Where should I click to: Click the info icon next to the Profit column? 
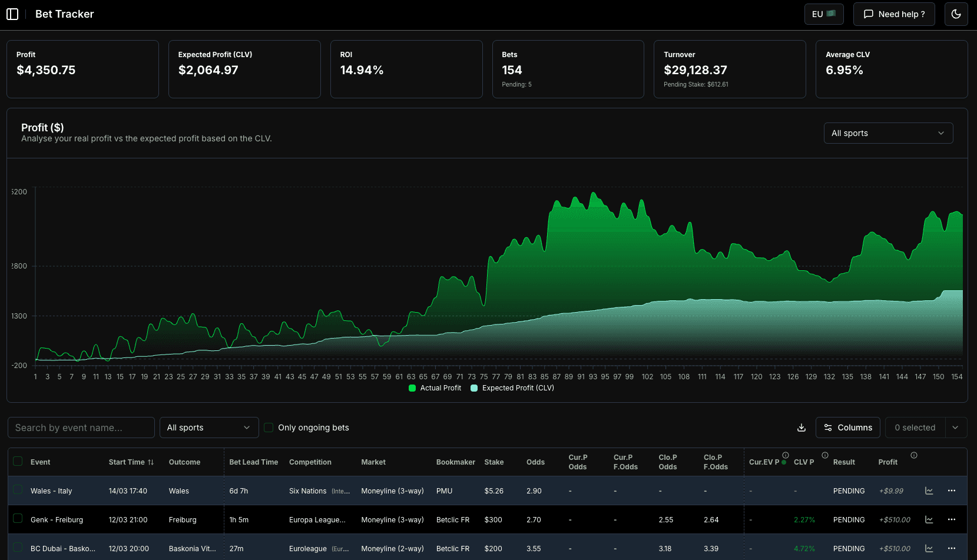point(913,455)
